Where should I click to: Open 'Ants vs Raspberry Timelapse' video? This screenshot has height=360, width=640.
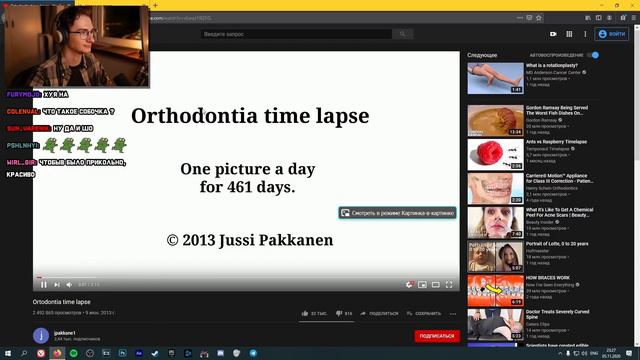pyautogui.click(x=496, y=154)
